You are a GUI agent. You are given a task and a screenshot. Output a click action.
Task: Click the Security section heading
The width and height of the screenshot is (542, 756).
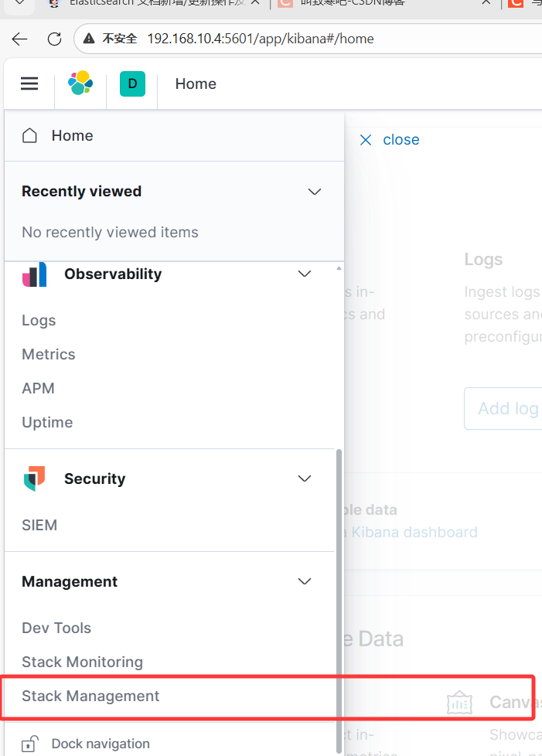(95, 478)
